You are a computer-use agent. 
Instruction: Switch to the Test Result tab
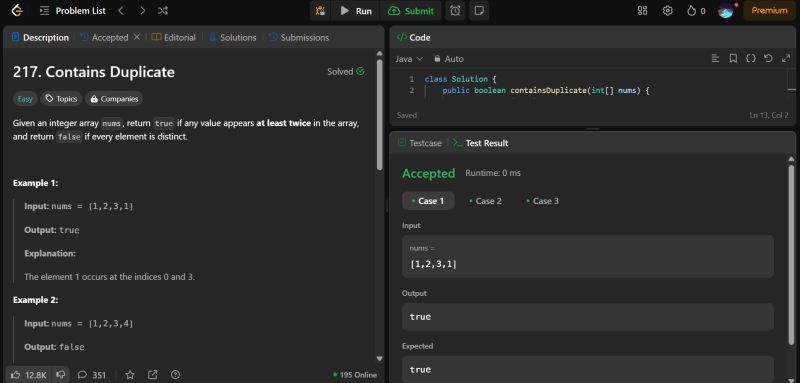[x=481, y=143]
